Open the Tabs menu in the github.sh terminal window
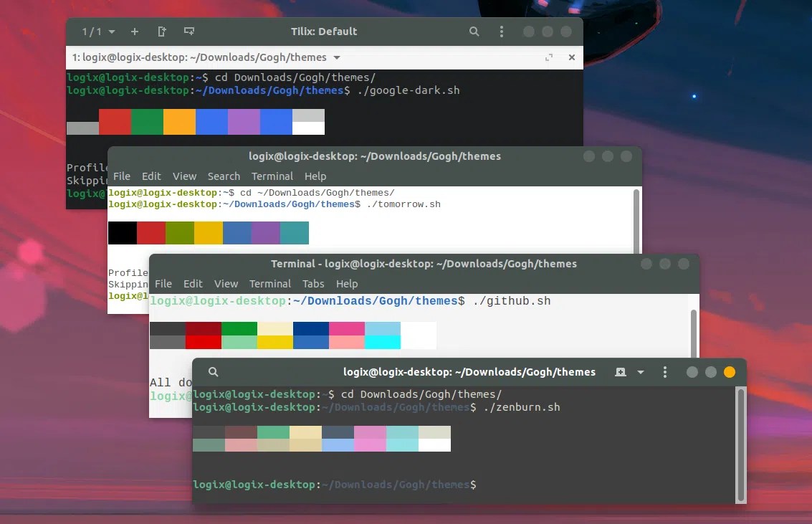Image resolution: width=812 pixels, height=524 pixels. pos(313,284)
